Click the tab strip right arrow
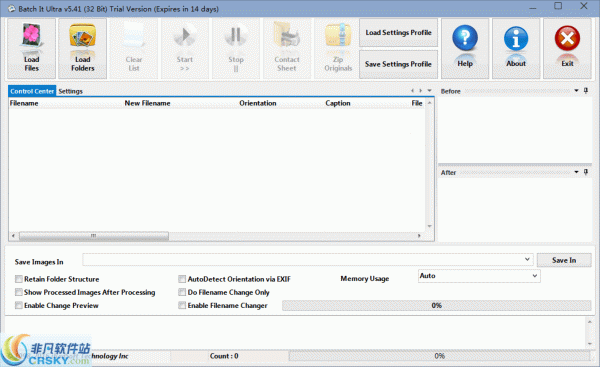This screenshot has width=600, height=367. click(x=421, y=91)
